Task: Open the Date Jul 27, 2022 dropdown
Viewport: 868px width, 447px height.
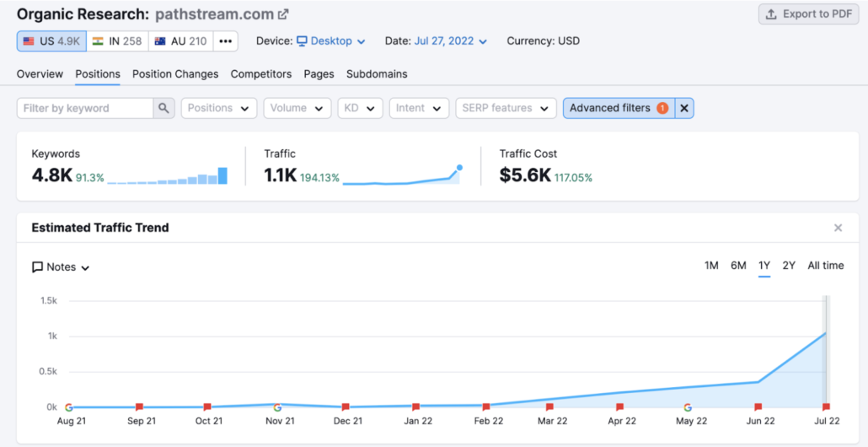Action: pyautogui.click(x=451, y=41)
